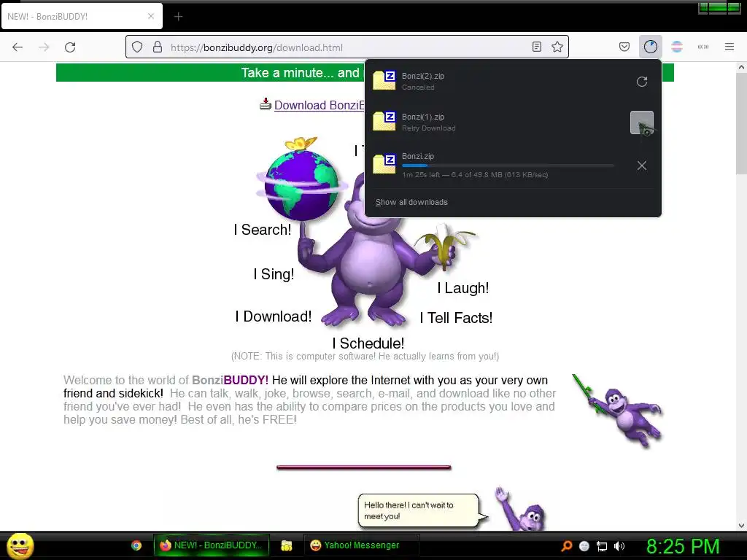
Task: Show all downloads
Action: pyautogui.click(x=411, y=202)
